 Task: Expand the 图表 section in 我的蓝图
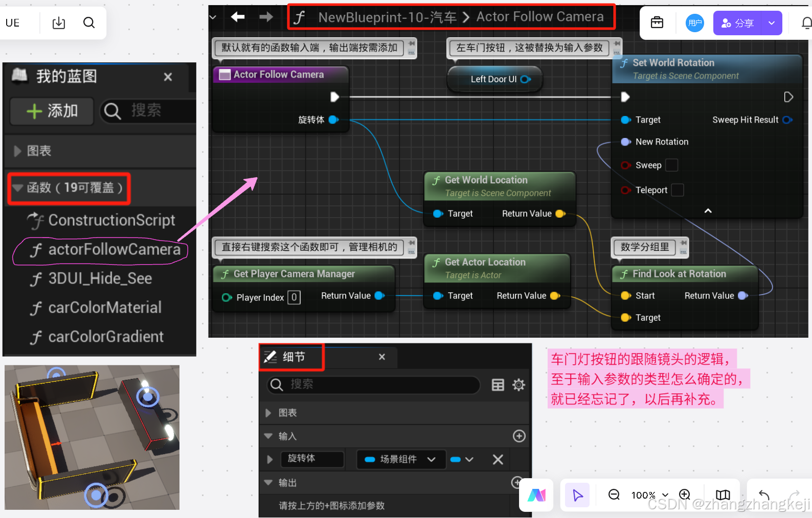[x=17, y=151]
